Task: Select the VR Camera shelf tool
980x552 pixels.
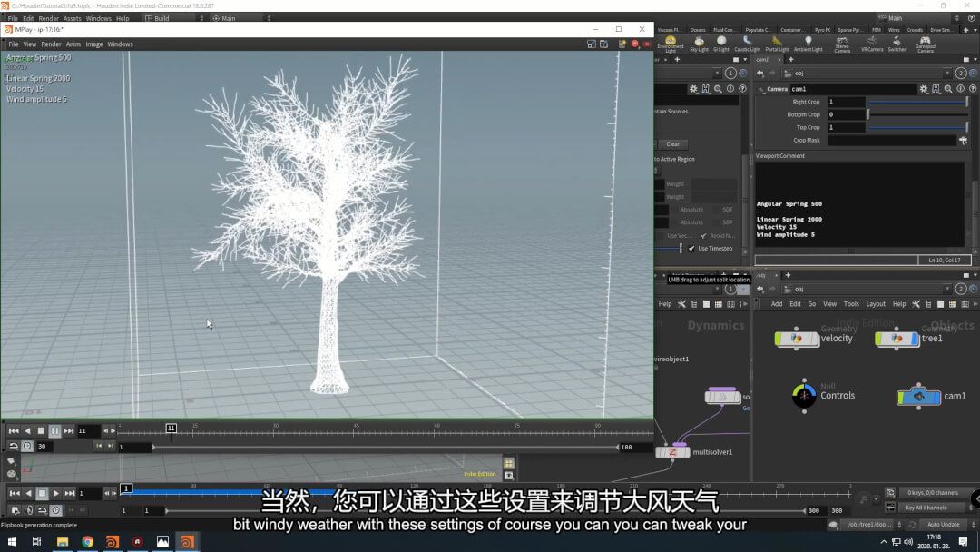Action: pos(872,44)
